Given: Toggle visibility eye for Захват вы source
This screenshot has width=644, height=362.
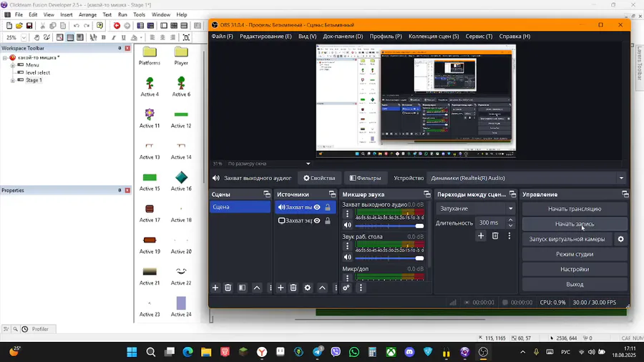Looking at the screenshot, I should click(317, 207).
